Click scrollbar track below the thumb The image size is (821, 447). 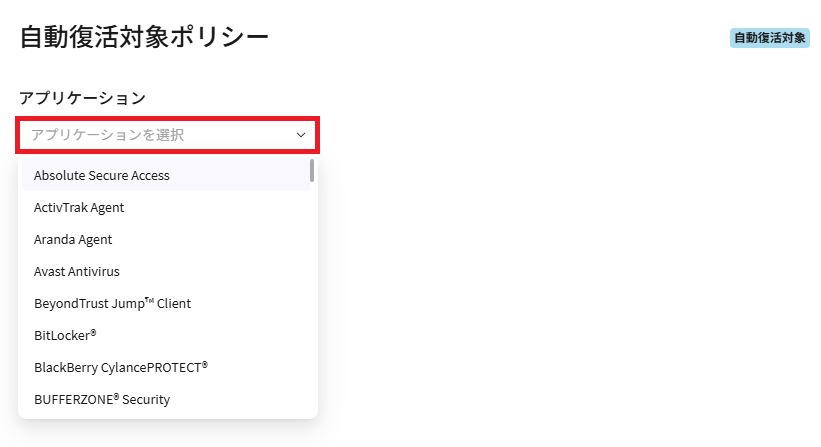[312, 300]
